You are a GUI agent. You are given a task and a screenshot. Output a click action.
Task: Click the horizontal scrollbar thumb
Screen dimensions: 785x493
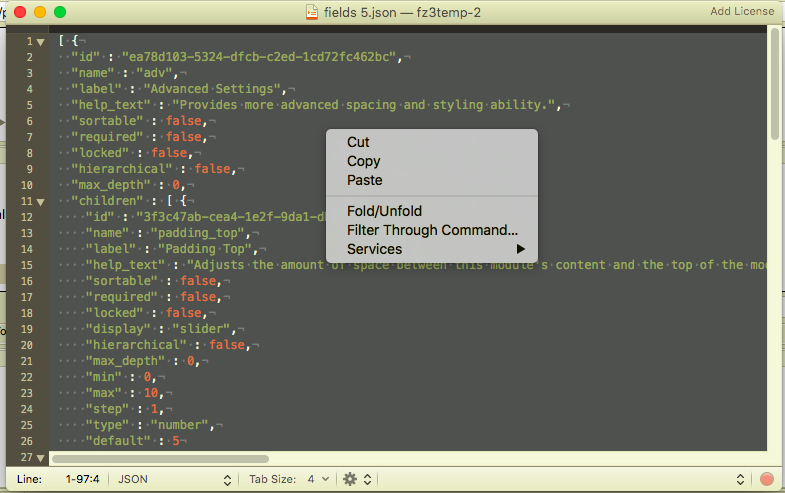point(160,459)
